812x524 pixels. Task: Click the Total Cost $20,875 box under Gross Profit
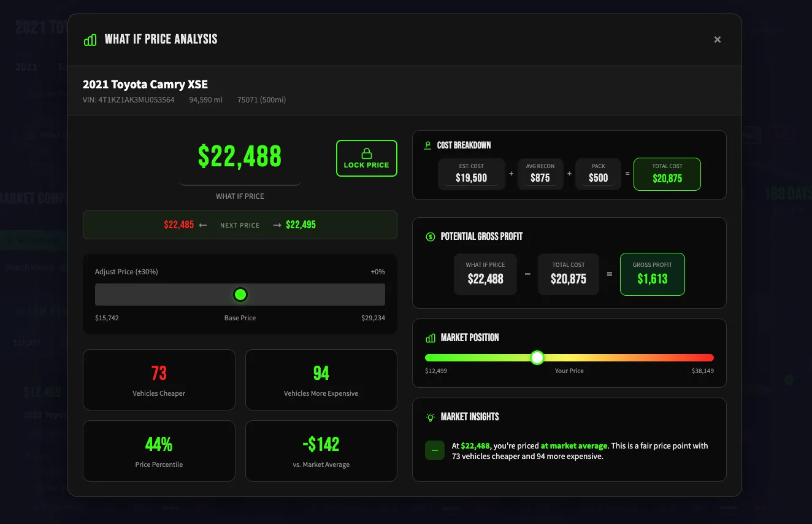[569, 274]
